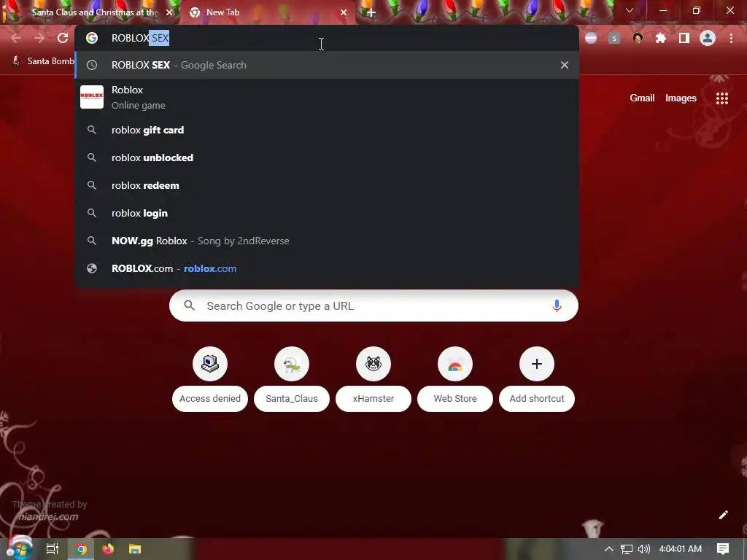Select the NOW.gg Roblox song suggestion
The width and height of the screenshot is (747, 560).
coord(327,241)
